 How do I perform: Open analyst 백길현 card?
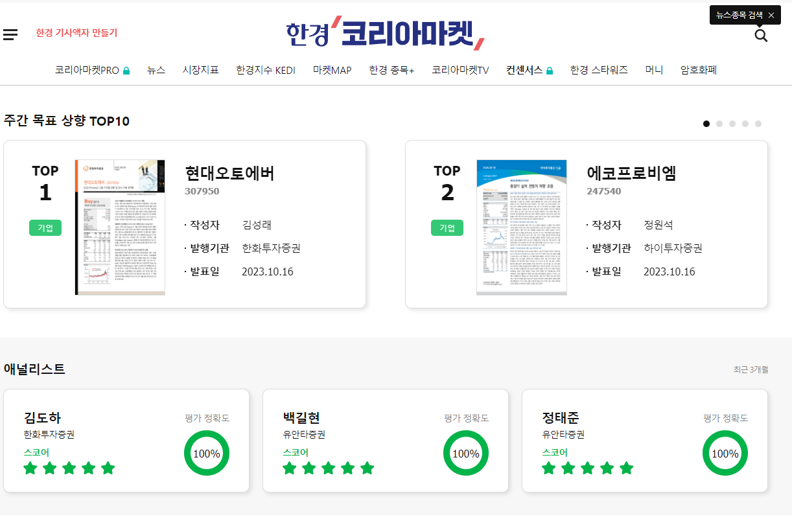tap(386, 441)
